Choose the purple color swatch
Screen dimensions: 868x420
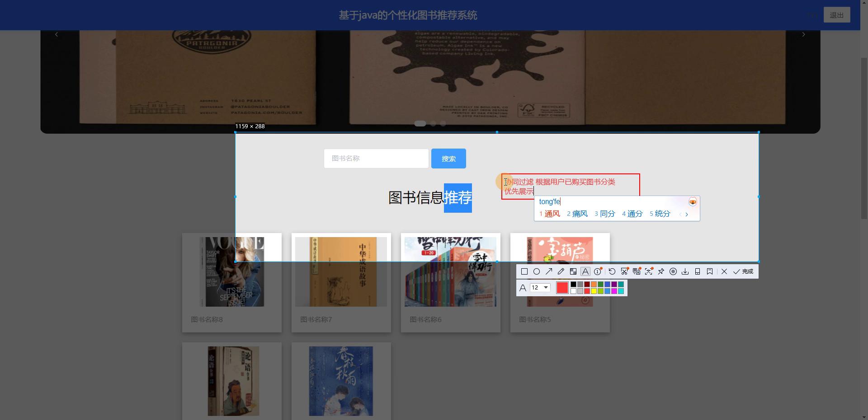(x=614, y=284)
